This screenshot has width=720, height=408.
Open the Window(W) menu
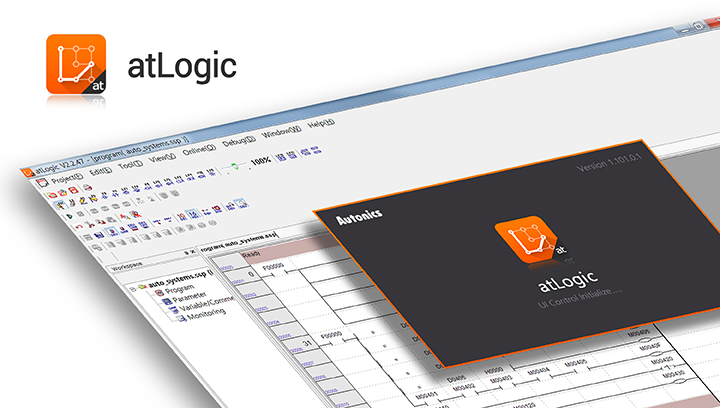281,132
